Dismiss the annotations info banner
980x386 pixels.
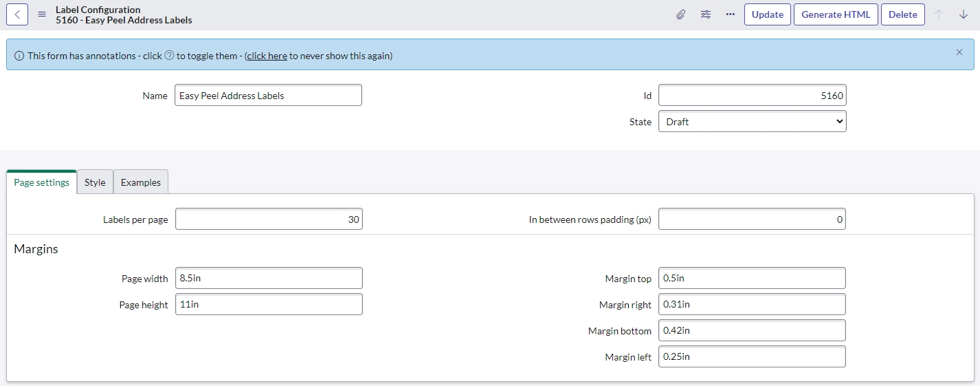click(959, 52)
